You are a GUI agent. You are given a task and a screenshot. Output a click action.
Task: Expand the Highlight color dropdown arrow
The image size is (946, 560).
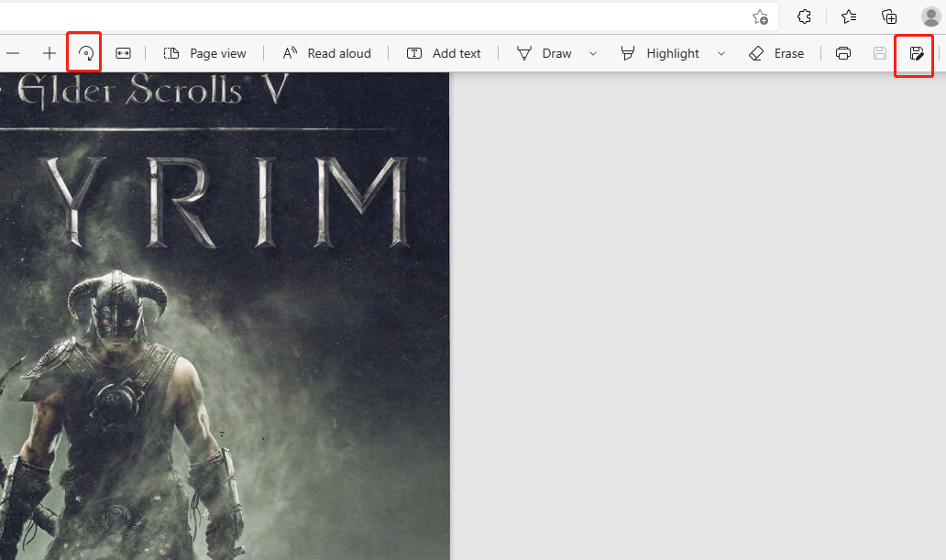[x=721, y=54]
